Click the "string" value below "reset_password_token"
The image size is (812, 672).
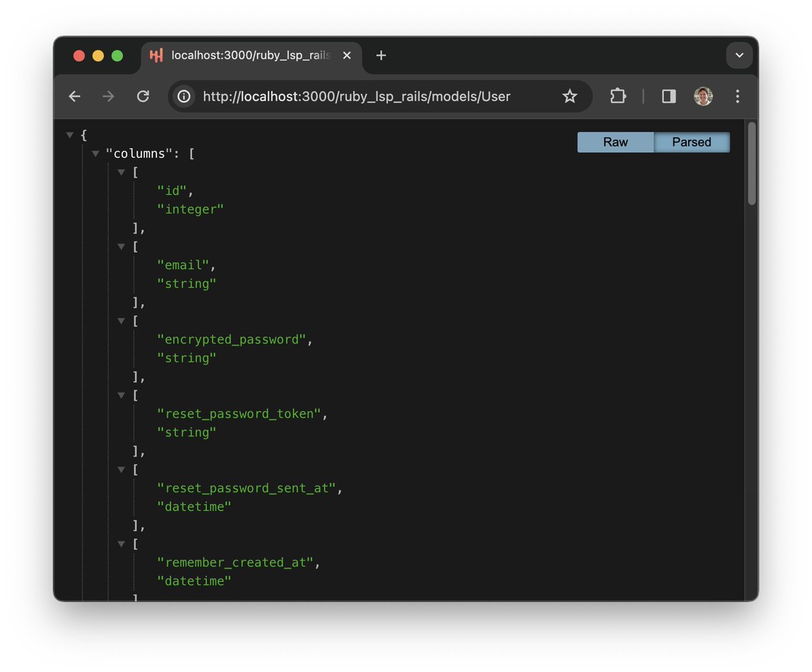187,432
